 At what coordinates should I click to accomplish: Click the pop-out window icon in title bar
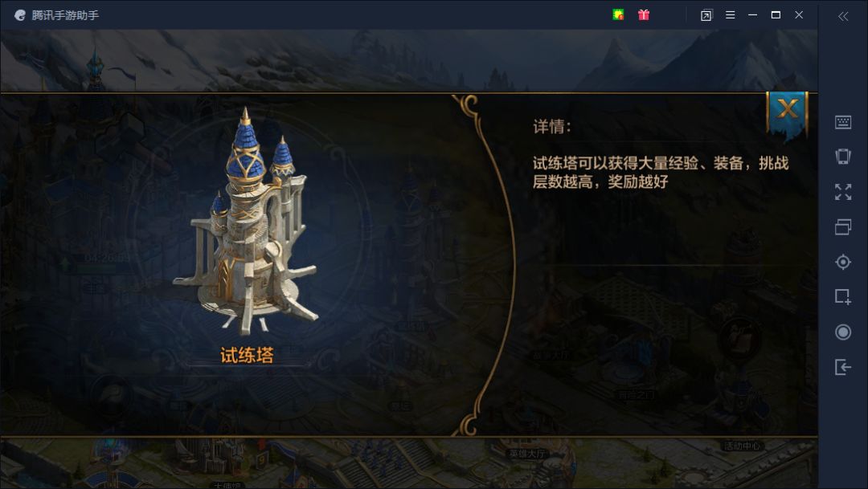[x=706, y=15]
